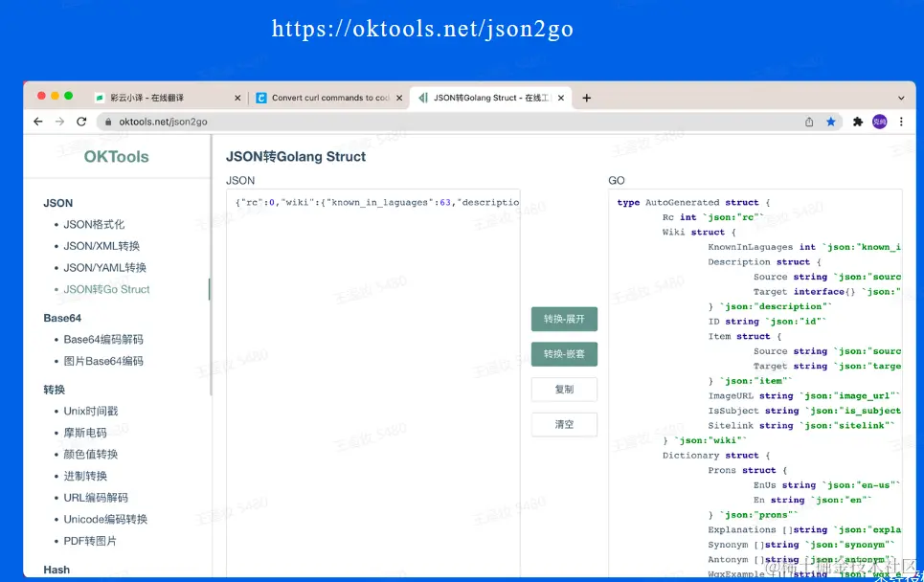Image resolution: width=924 pixels, height=582 pixels.
Task: Open JSON/XML转换 in sidebar
Action: point(101,246)
